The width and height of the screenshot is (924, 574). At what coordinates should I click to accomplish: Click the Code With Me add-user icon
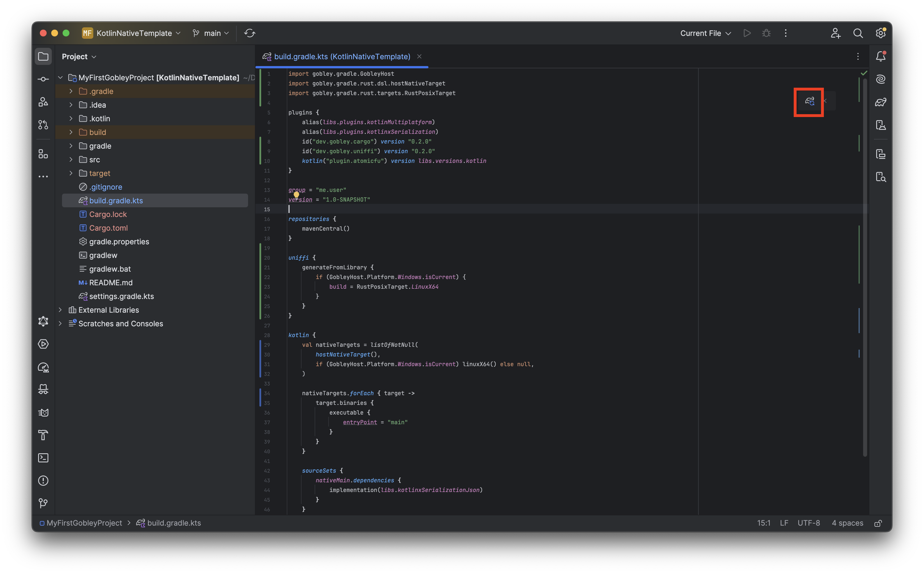tap(835, 33)
